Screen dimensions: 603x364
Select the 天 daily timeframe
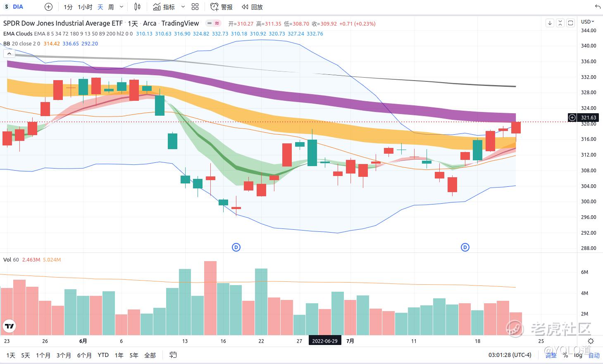point(100,7)
